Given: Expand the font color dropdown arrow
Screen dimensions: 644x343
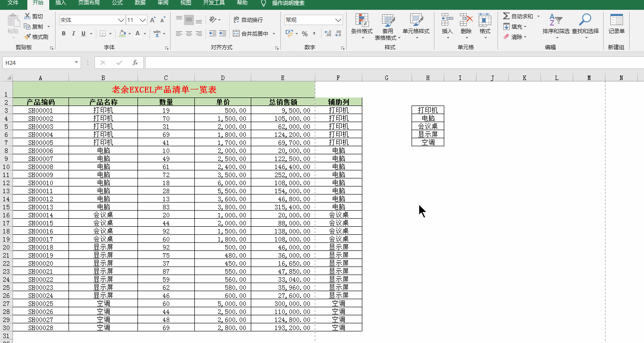Looking at the screenshot, I should click(145, 34).
